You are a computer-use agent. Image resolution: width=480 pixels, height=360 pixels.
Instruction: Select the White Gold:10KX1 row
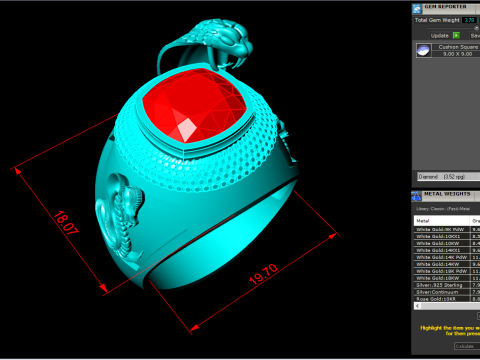coord(447,236)
